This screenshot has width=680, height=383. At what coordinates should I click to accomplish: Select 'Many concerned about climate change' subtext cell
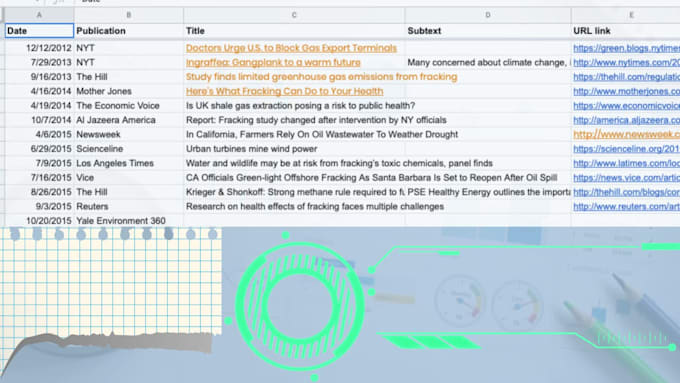(488, 62)
